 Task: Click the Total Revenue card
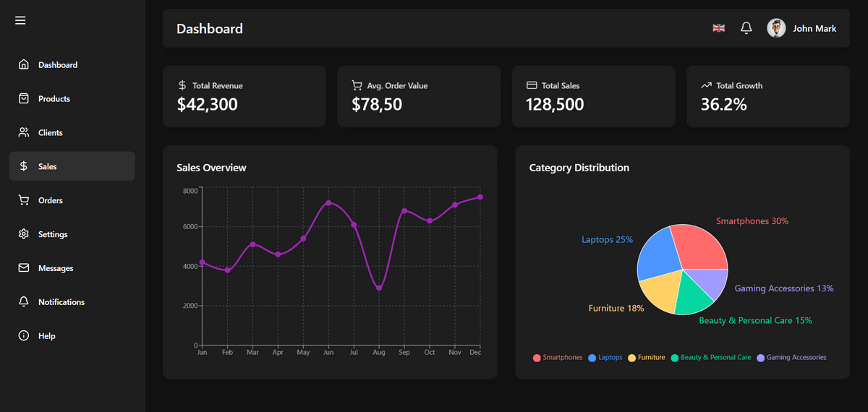[x=244, y=96]
